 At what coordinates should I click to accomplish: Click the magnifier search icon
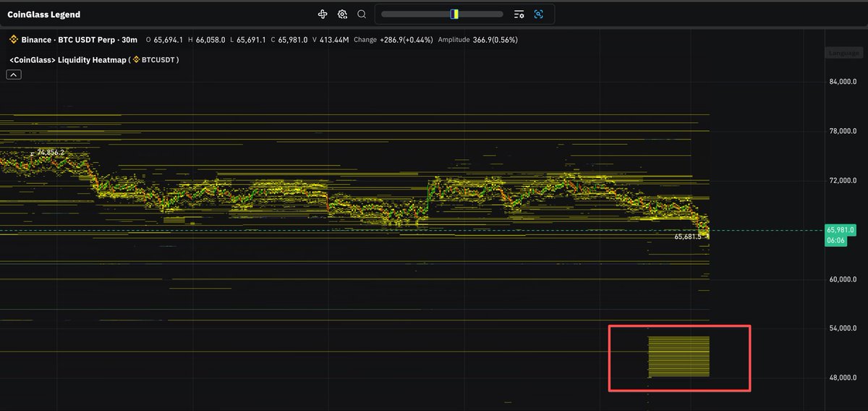tap(362, 14)
